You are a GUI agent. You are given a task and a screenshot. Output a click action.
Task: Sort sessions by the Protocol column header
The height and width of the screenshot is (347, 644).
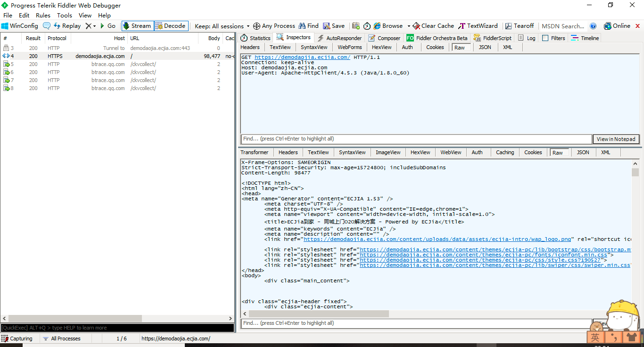[x=57, y=38]
